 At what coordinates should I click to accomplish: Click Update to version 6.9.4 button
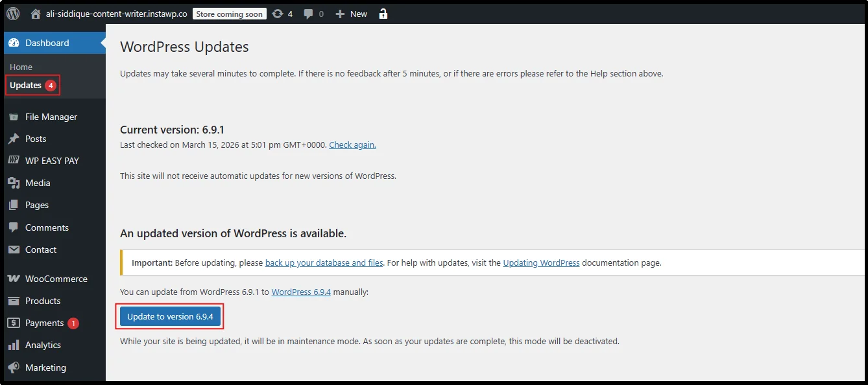(170, 316)
